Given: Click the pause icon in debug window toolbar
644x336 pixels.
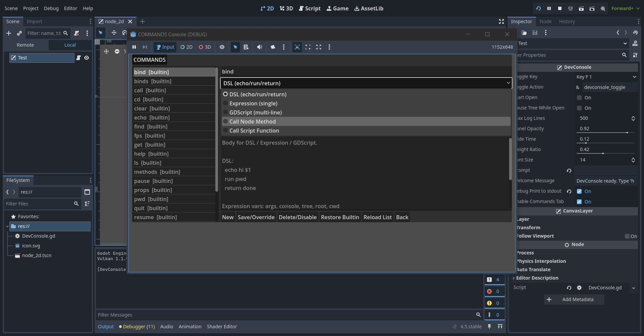Looking at the screenshot, I should click(134, 47).
